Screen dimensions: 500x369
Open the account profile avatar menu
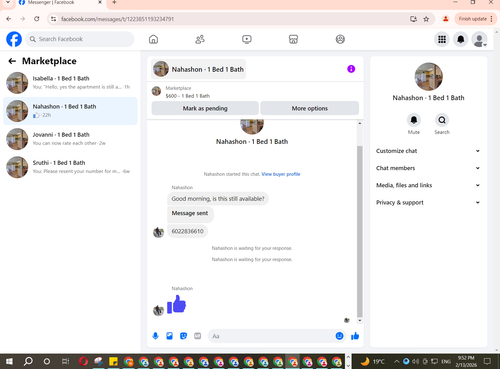479,39
